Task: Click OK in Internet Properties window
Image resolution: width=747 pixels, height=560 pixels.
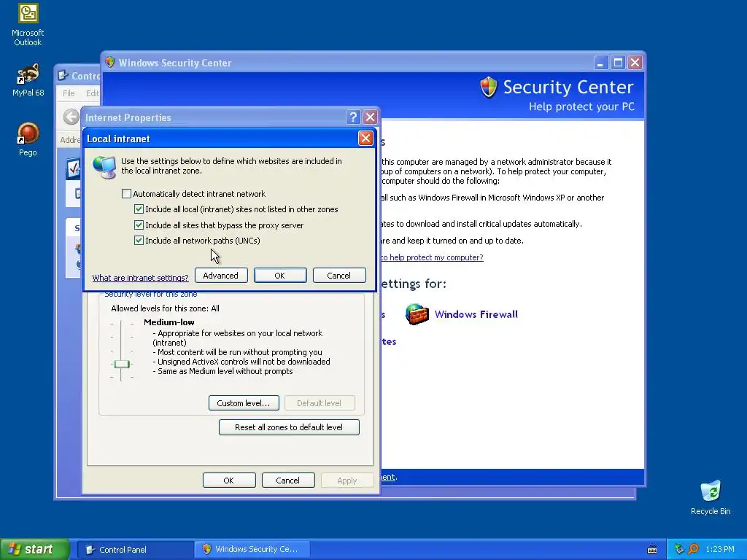Action: pos(229,480)
